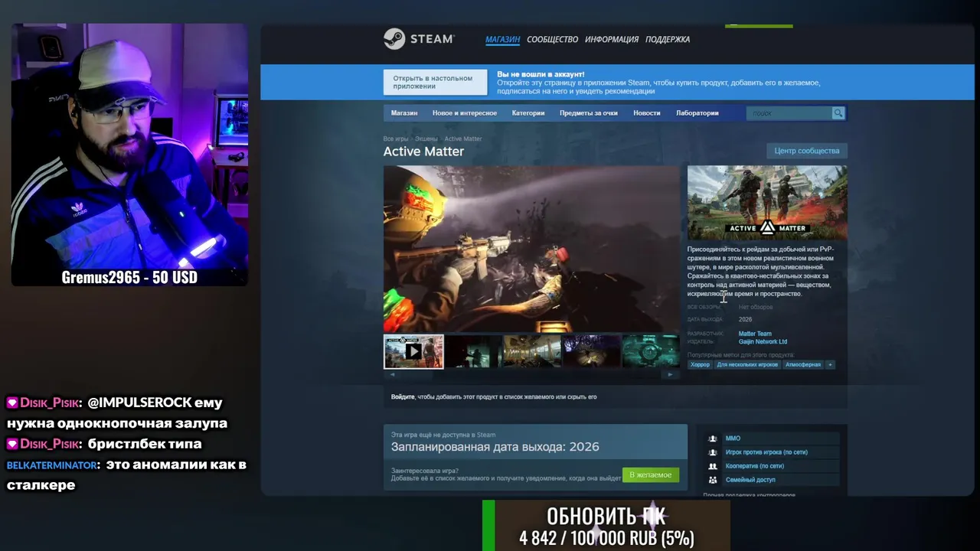Image resolution: width=980 pixels, height=551 pixels.
Task: Open the Gaijin Network Ltd publisher link
Action: (763, 342)
